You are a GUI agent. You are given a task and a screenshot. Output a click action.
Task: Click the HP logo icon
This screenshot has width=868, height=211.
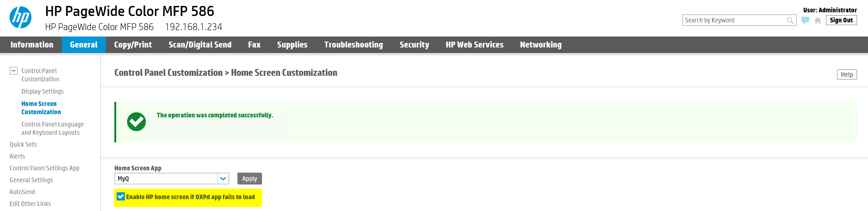[x=21, y=18]
